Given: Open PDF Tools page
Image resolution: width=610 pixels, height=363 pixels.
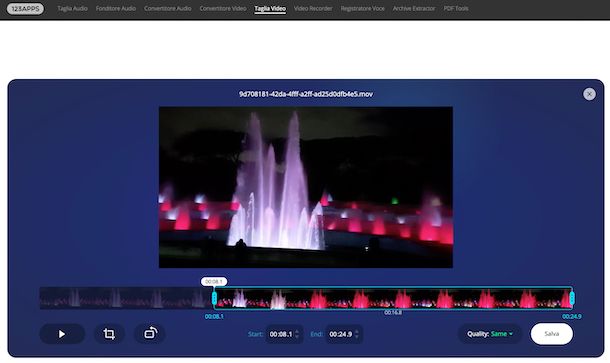Looking at the screenshot, I should (456, 9).
